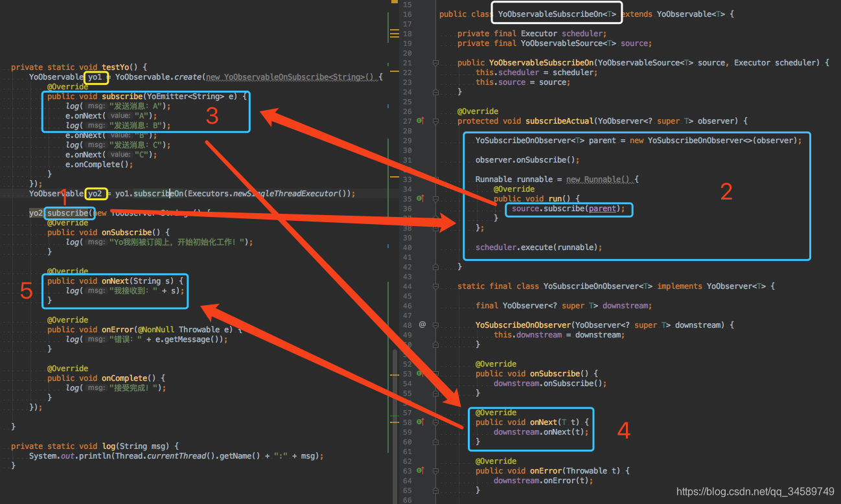Viewport: 841px width, 504px height.
Task: Collapse onNext fold marker on line 58
Action: [x=436, y=422]
